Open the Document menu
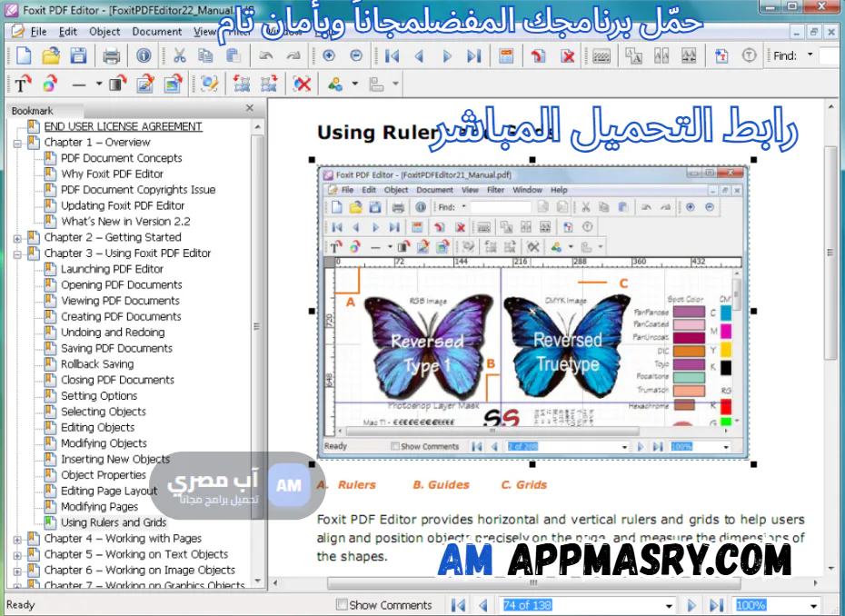This screenshot has height=616, width=845. tap(157, 31)
